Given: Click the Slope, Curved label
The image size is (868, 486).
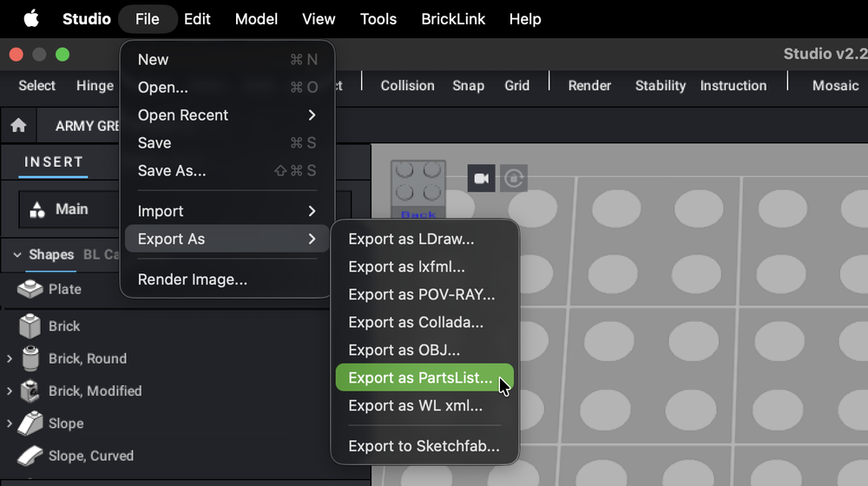Looking at the screenshot, I should (91, 456).
